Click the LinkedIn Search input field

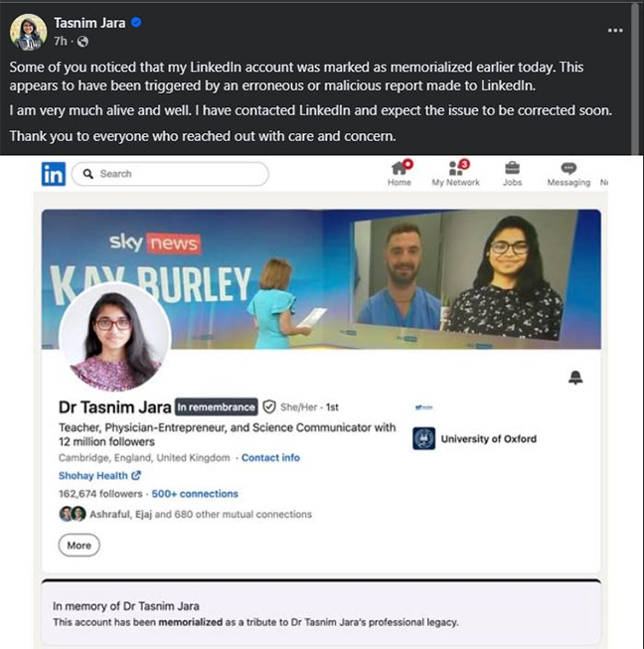[x=170, y=174]
